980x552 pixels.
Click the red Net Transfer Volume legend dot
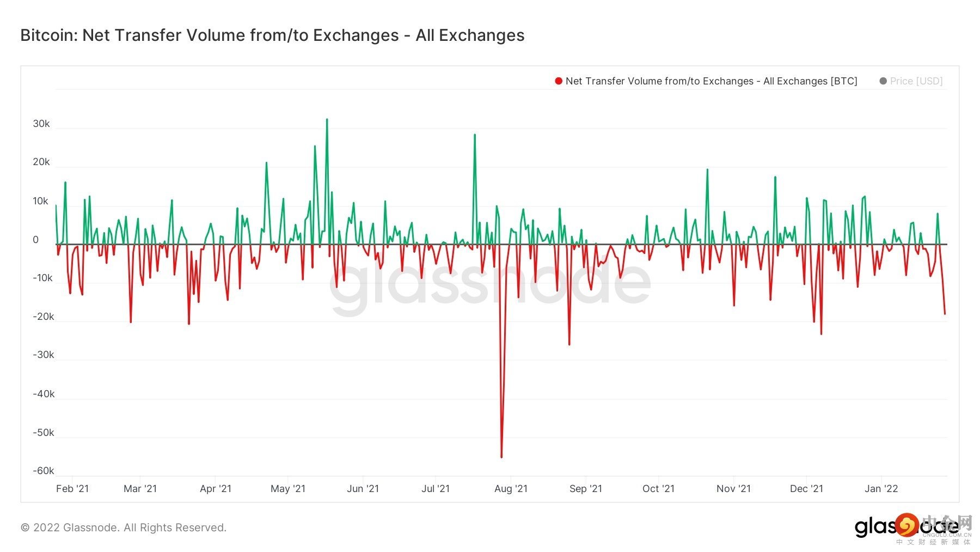pos(558,81)
